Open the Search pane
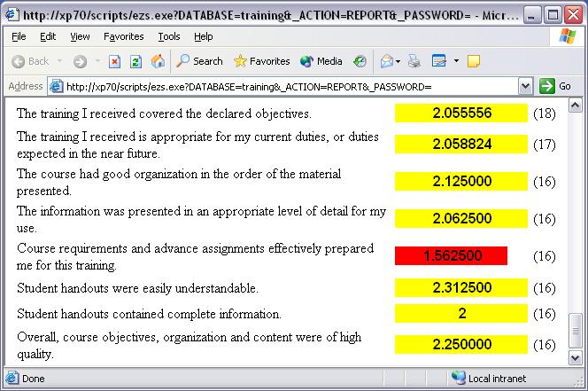Viewport: 588px width, 391px height. [x=199, y=61]
